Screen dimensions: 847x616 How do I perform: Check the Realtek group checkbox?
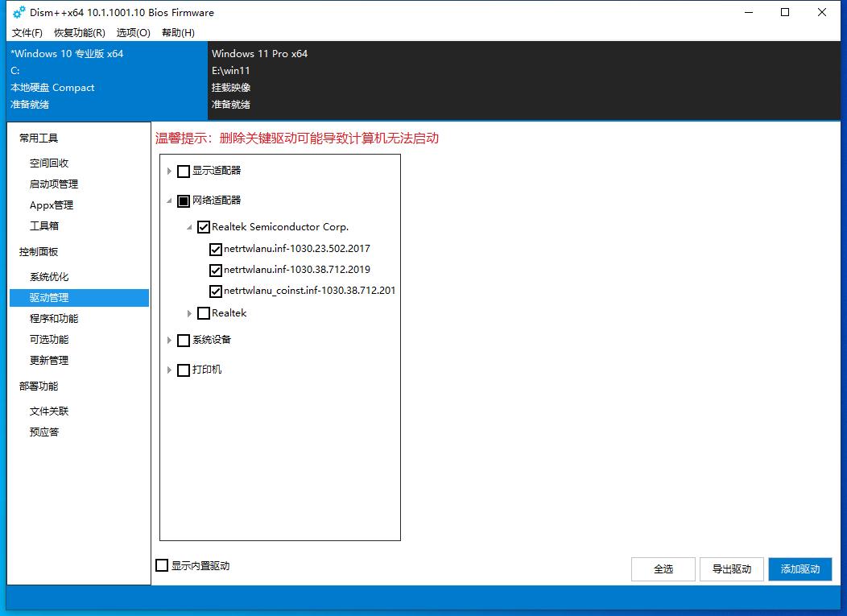click(204, 313)
